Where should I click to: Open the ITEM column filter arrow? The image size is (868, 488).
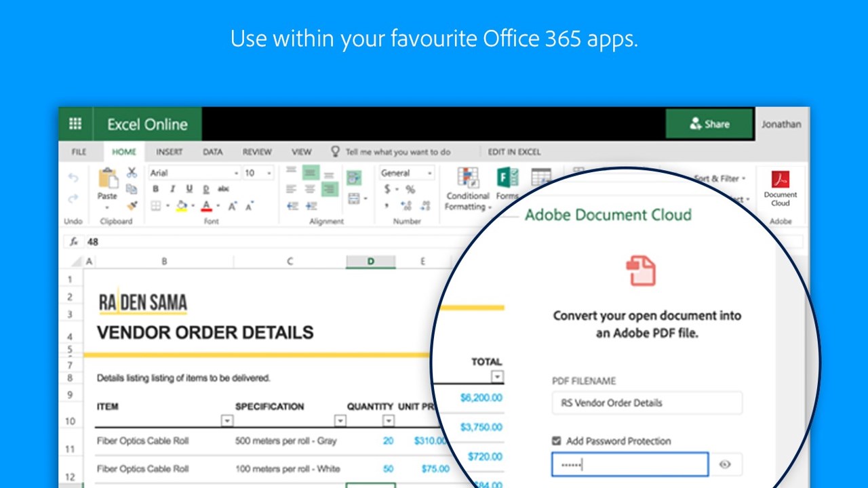pos(227,421)
